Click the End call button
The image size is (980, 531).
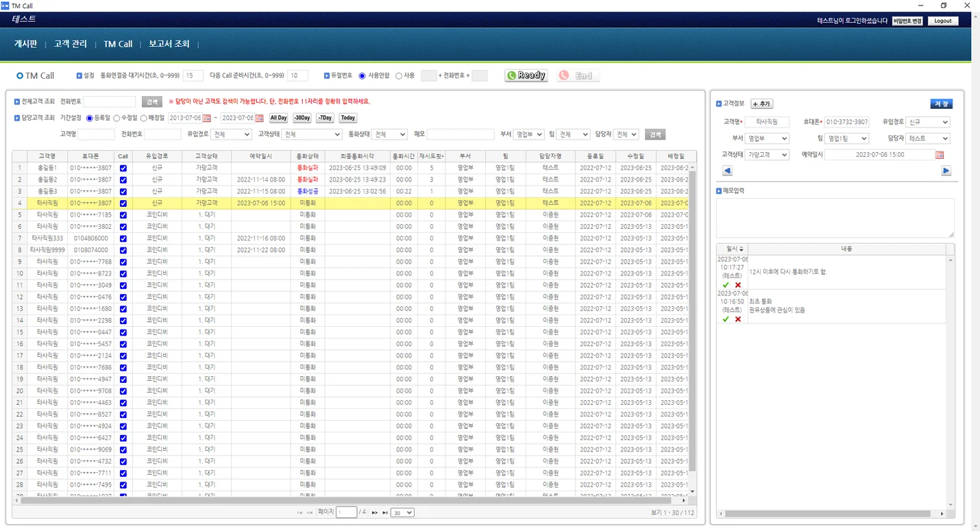pos(578,75)
